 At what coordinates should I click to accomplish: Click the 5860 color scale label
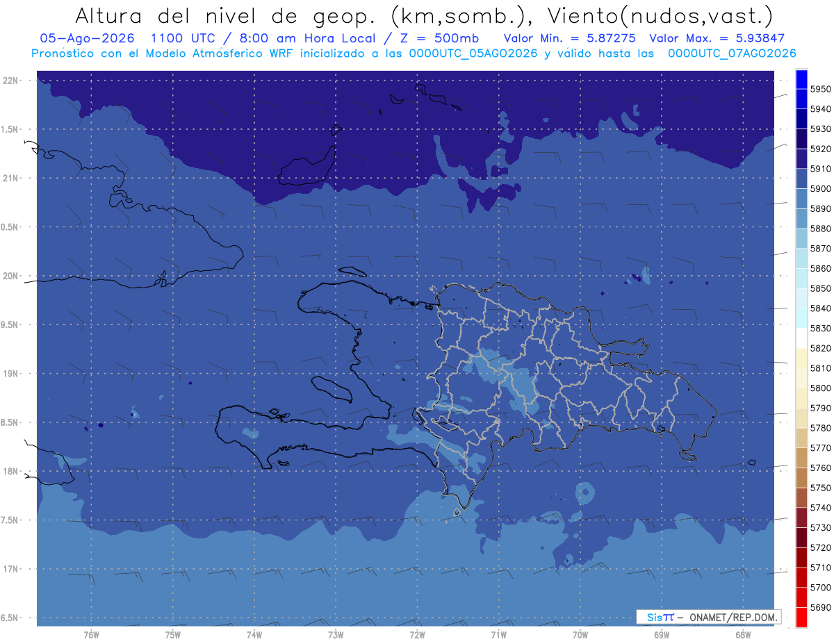[x=821, y=268]
